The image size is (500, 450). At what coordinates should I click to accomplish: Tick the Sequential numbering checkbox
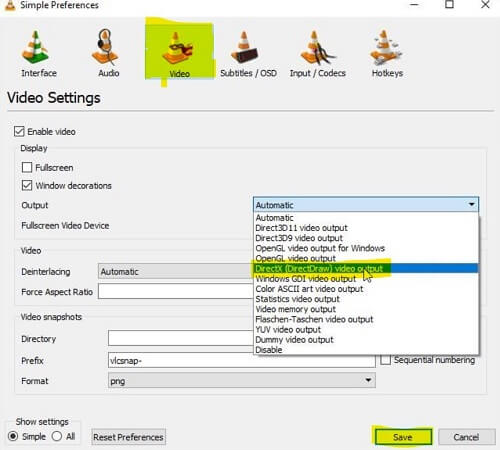385,360
